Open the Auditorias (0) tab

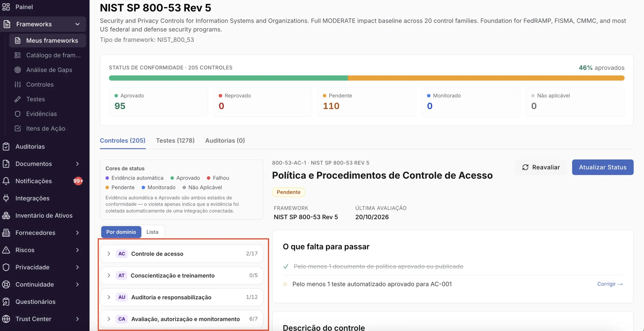[x=225, y=141]
